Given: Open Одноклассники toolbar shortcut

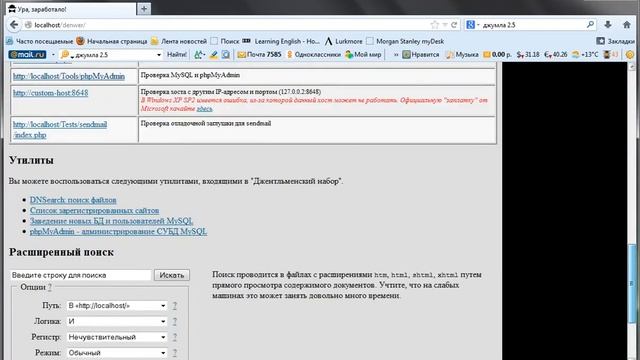Looking at the screenshot, I should (x=313, y=54).
